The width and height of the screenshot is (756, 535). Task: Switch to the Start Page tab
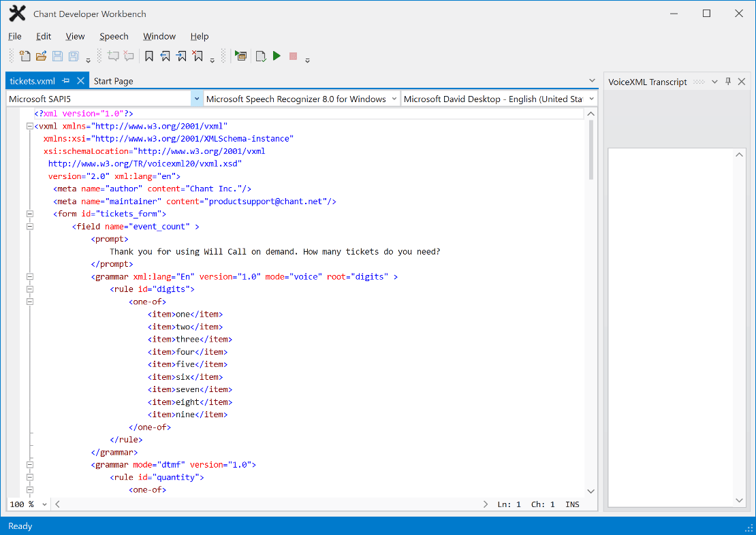(113, 81)
